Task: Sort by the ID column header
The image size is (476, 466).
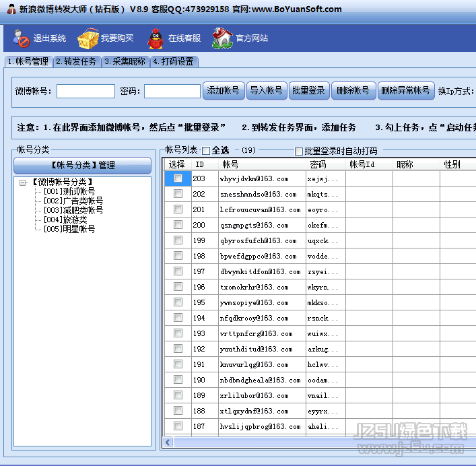Action: click(x=205, y=164)
